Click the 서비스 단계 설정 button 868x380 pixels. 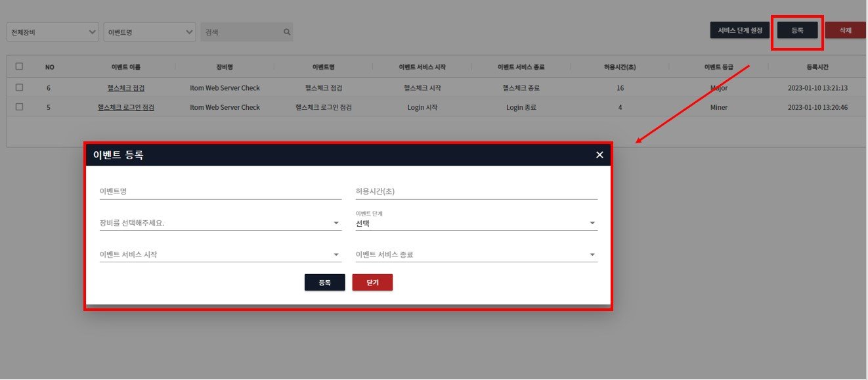pyautogui.click(x=739, y=30)
